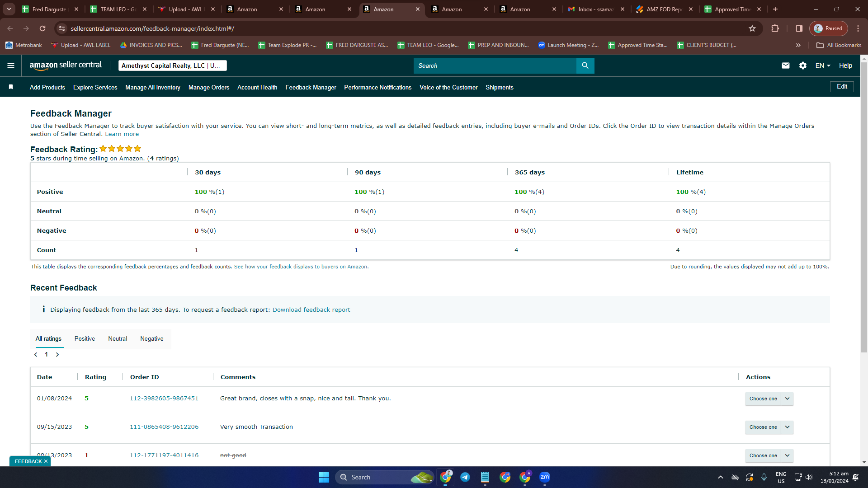Click the Edit button on the nav bar
This screenshot has height=488, width=868.
842,87
